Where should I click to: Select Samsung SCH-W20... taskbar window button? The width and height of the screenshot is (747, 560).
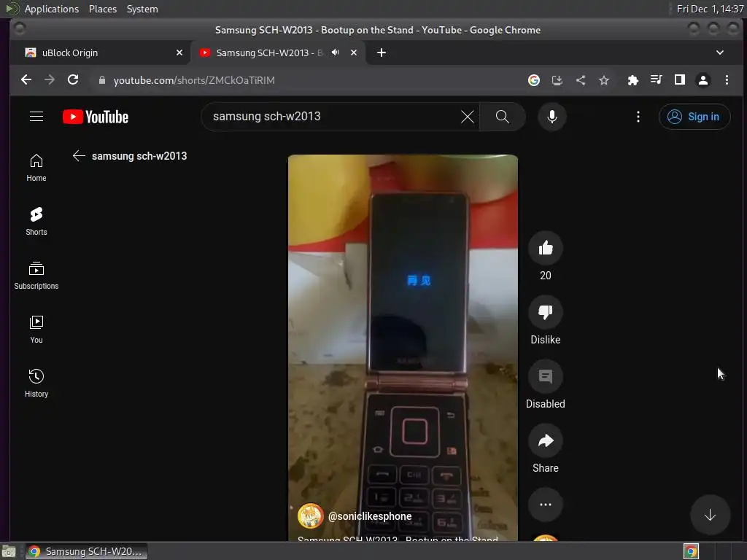point(87,551)
